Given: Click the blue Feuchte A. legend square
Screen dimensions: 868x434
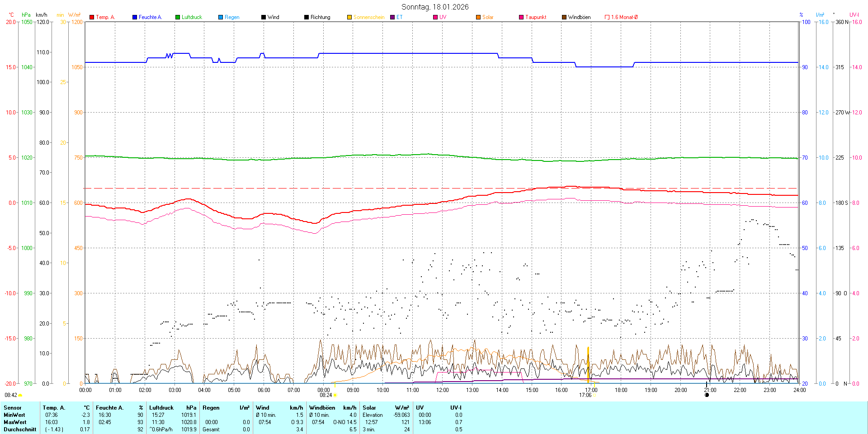Looking at the screenshot, I should [x=135, y=17].
